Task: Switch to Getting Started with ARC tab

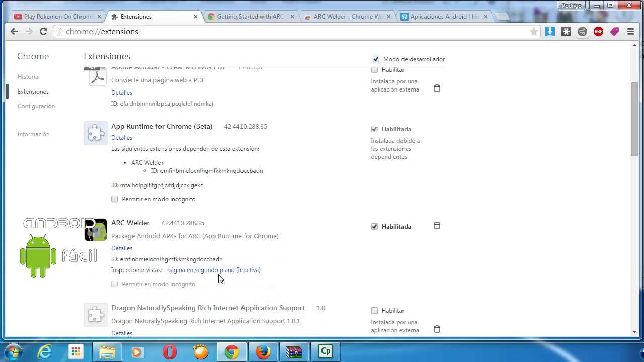Action: pos(250,16)
